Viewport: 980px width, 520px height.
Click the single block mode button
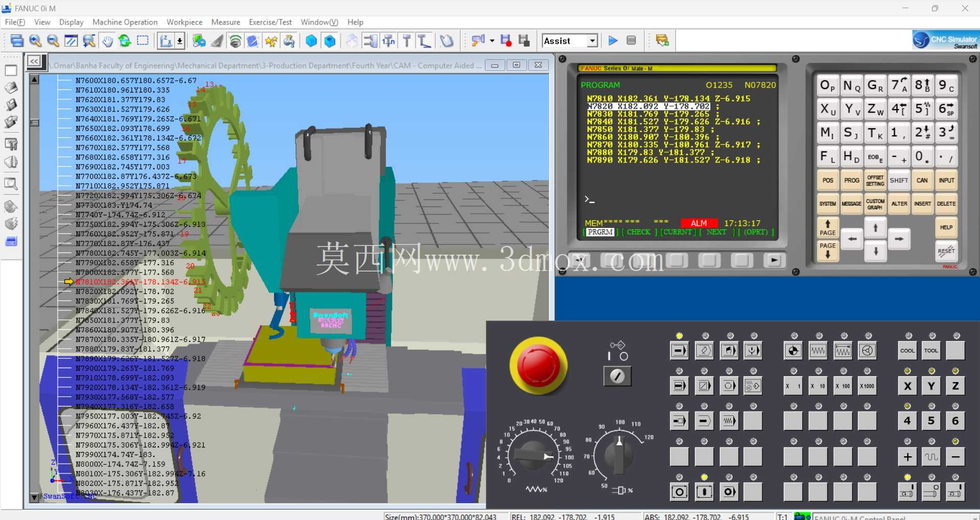click(x=679, y=386)
